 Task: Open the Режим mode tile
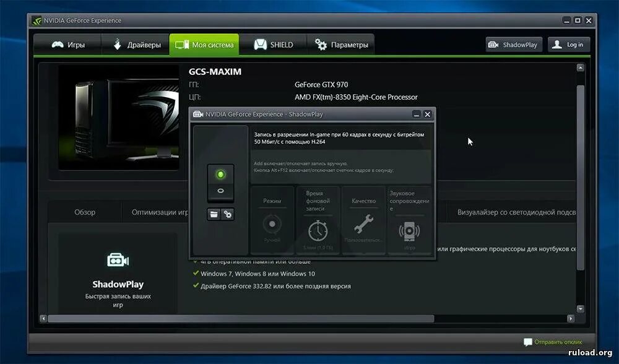coord(272,220)
